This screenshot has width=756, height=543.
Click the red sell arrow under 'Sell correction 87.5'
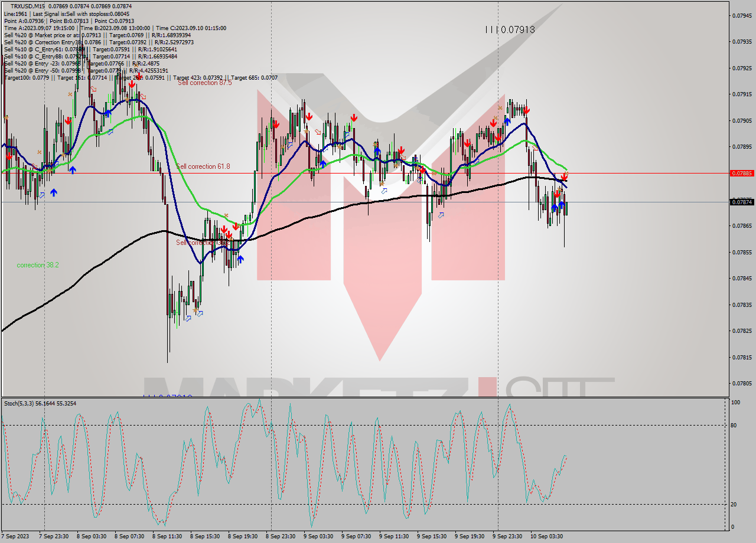pyautogui.click(x=132, y=84)
